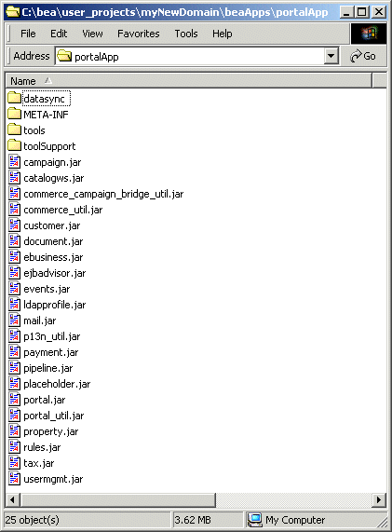This screenshot has width=392, height=532.
Task: Select the customer.jar file name
Action: pyautogui.click(x=52, y=225)
